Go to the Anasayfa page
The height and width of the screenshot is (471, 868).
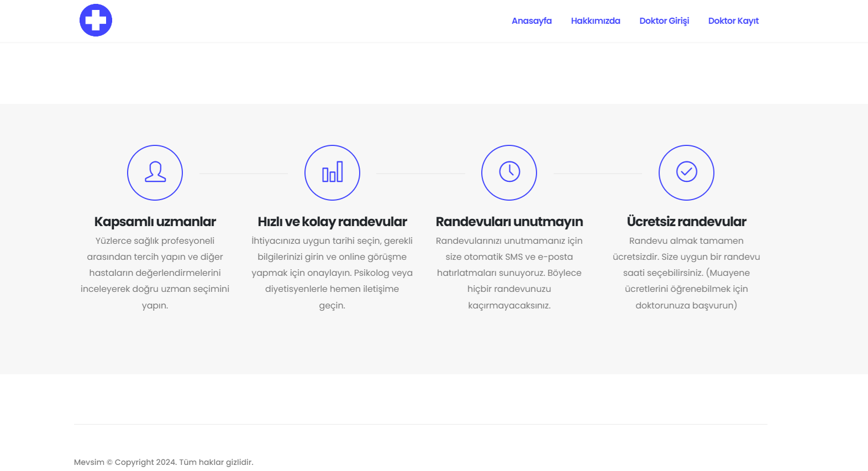pyautogui.click(x=532, y=21)
